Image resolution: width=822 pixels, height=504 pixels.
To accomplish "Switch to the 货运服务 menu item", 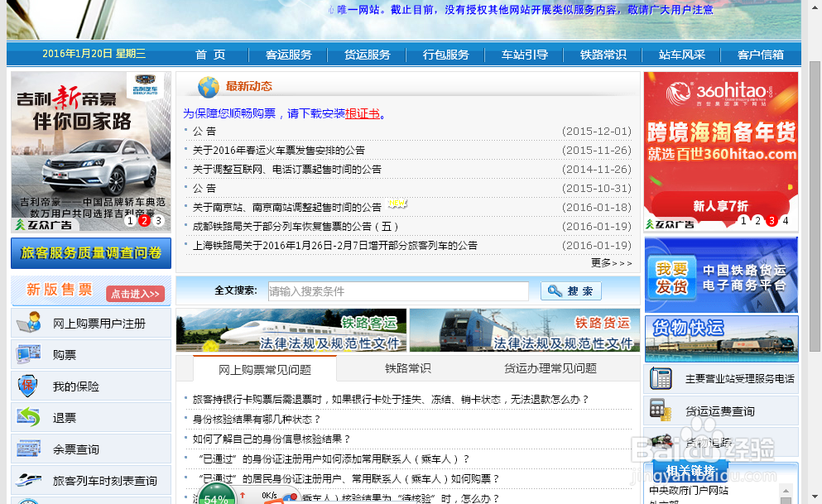I will tap(367, 55).
